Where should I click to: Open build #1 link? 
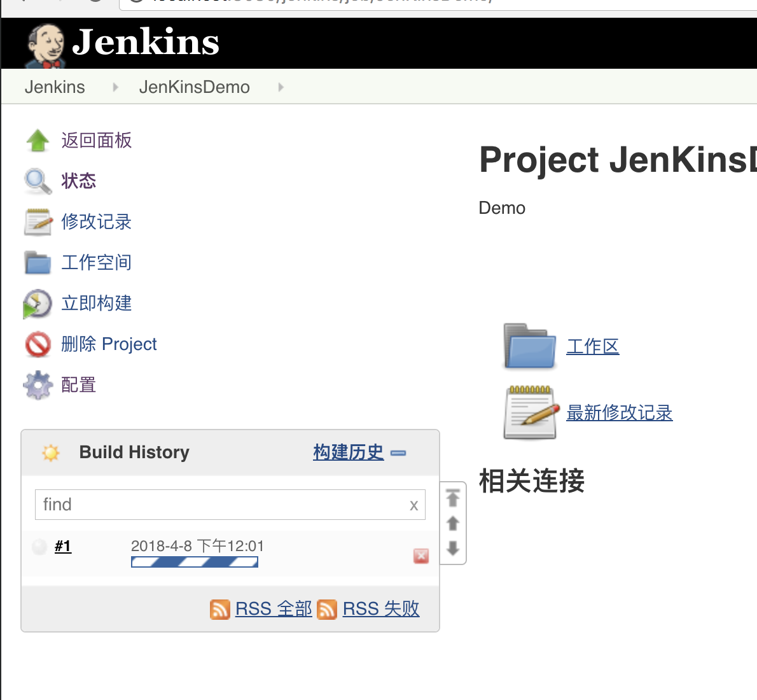(63, 547)
